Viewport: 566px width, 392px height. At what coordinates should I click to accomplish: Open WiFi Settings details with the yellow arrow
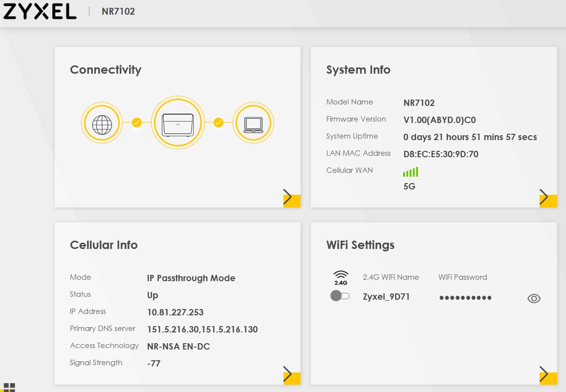(x=548, y=375)
